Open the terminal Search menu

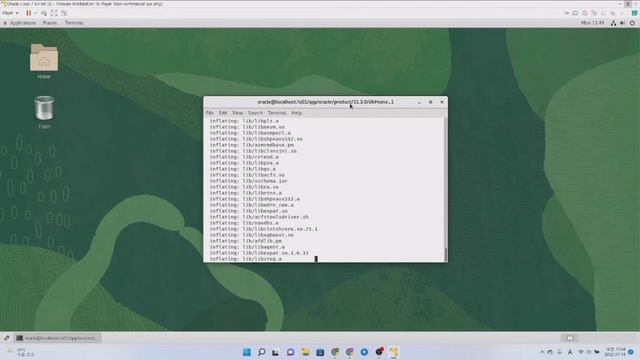click(x=255, y=113)
